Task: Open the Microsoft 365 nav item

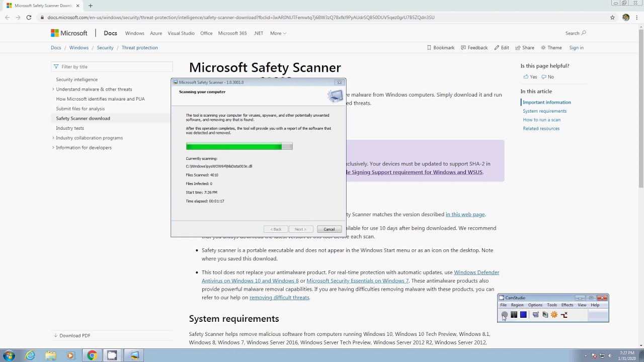Action: [232, 33]
